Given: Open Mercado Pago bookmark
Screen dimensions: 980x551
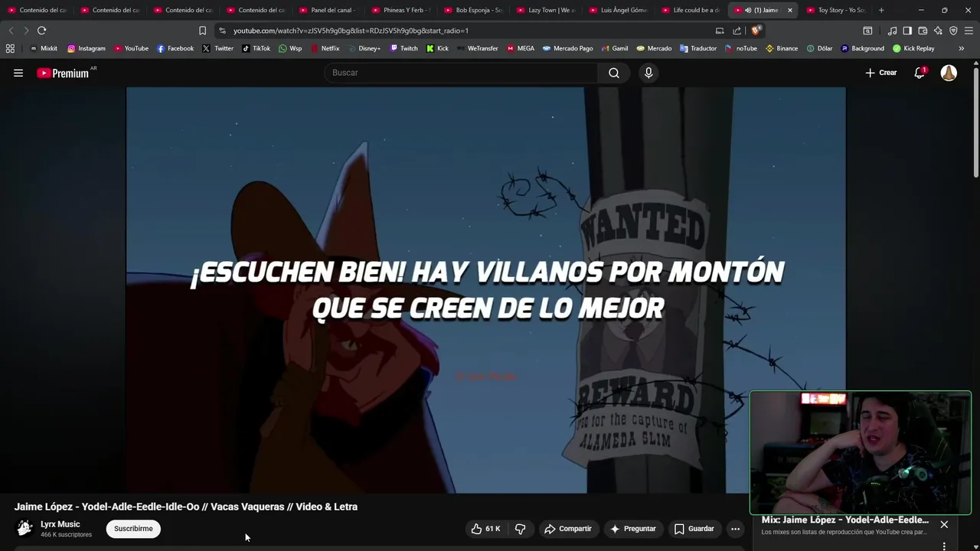Looking at the screenshot, I should (567, 48).
